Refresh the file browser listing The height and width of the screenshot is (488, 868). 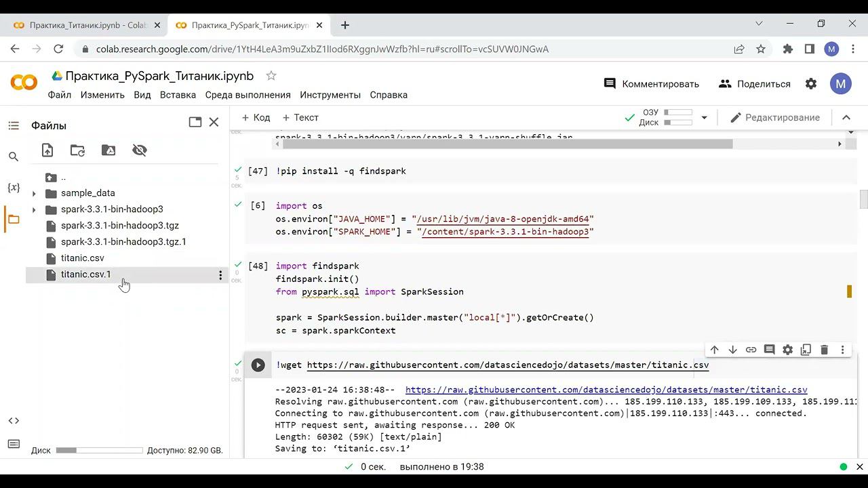pos(78,150)
